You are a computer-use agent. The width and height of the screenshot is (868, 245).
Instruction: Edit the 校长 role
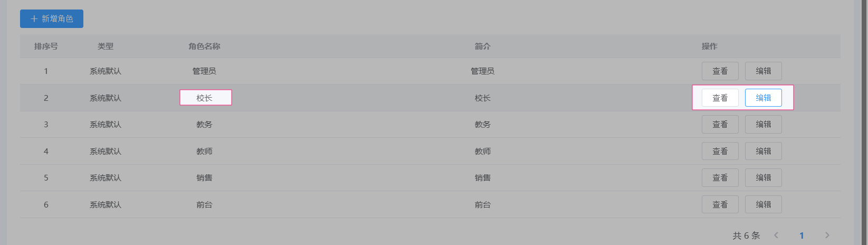click(x=763, y=98)
